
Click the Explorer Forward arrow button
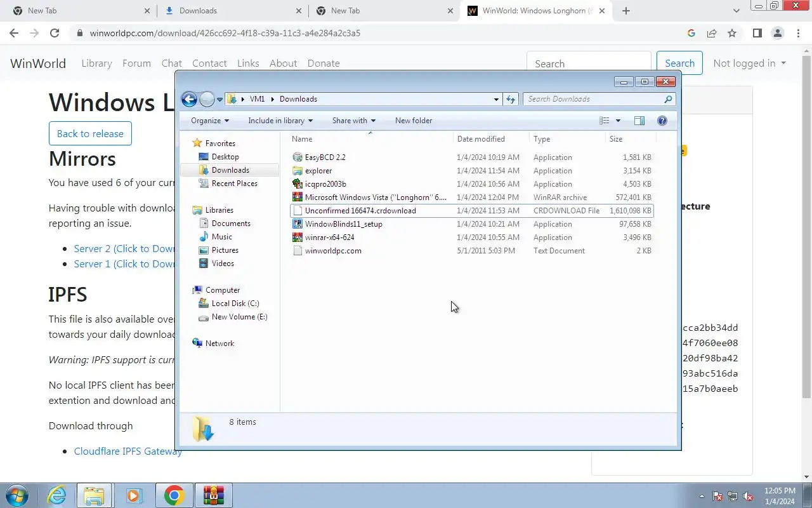tap(207, 99)
